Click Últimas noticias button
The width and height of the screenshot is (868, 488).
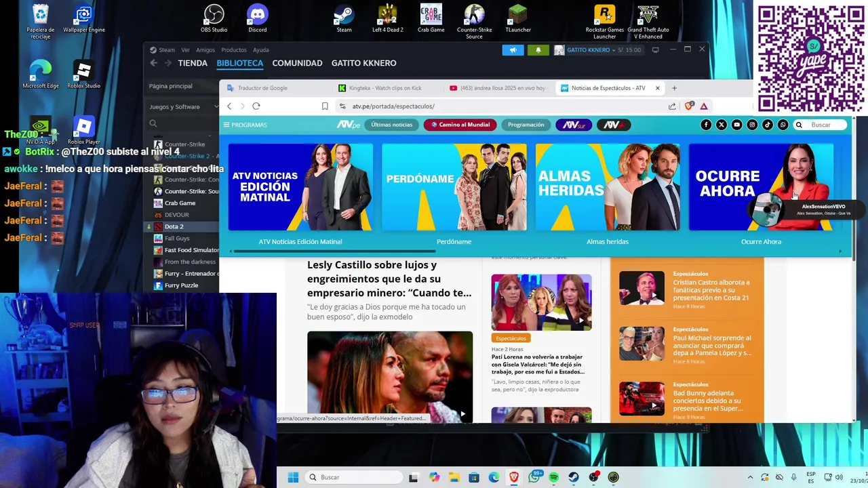pos(392,125)
